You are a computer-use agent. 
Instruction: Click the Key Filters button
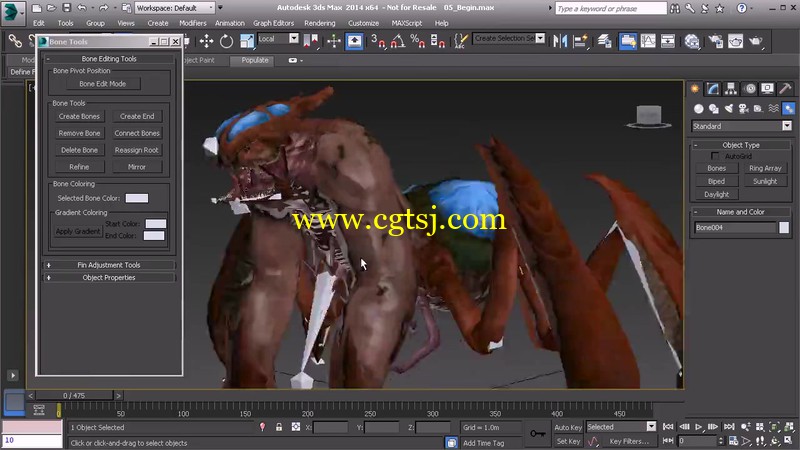click(630, 441)
